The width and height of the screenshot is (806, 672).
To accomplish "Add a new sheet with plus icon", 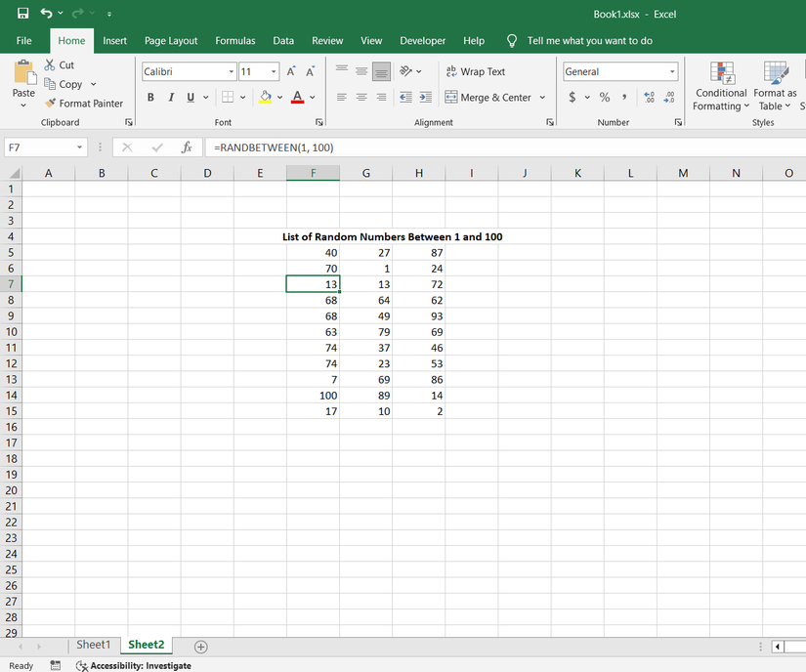I will click(x=200, y=646).
